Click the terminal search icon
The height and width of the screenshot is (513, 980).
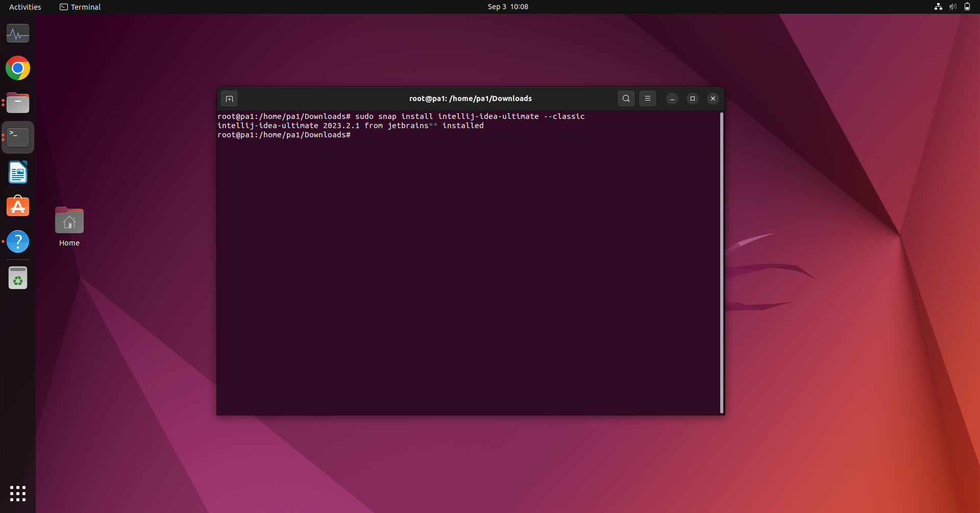(x=626, y=99)
